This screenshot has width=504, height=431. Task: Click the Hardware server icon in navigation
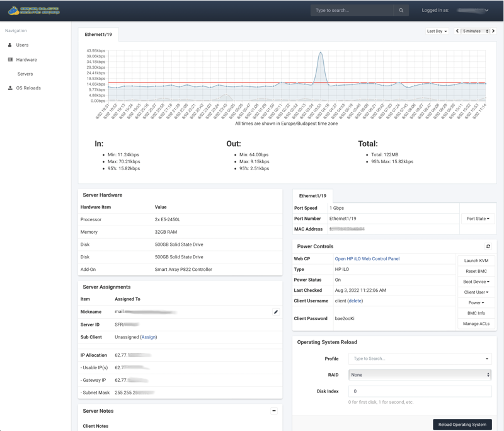(10, 59)
